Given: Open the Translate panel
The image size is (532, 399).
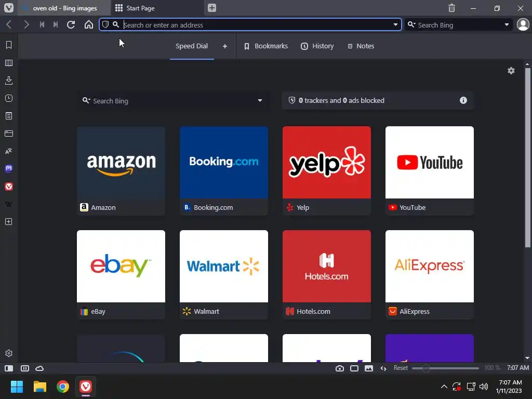Looking at the screenshot, I should pos(9,151).
